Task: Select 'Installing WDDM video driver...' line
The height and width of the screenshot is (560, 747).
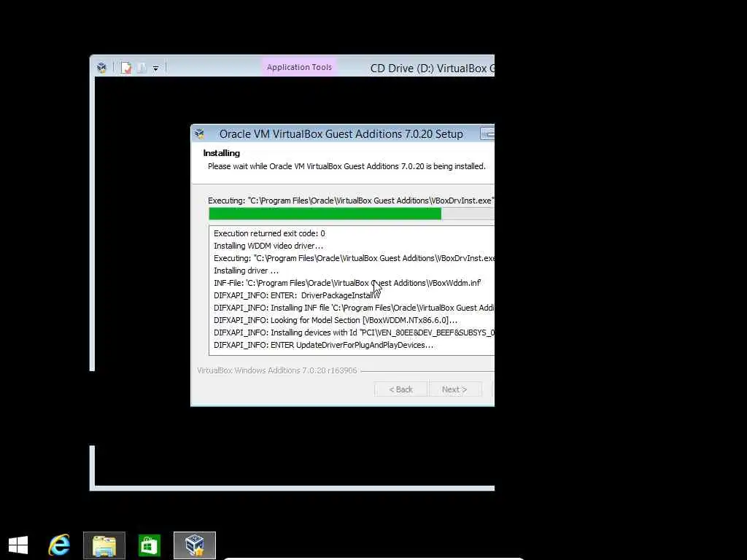Action: [x=268, y=246]
